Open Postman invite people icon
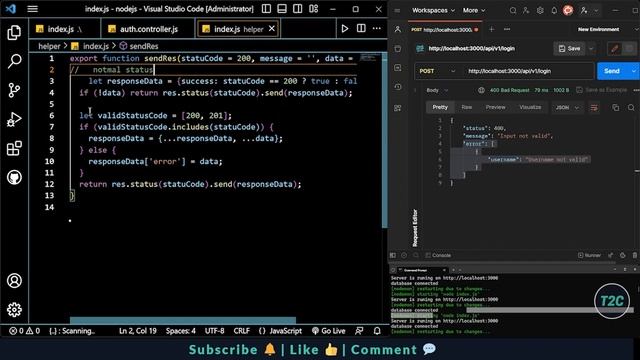640x360 pixels. [x=526, y=11]
